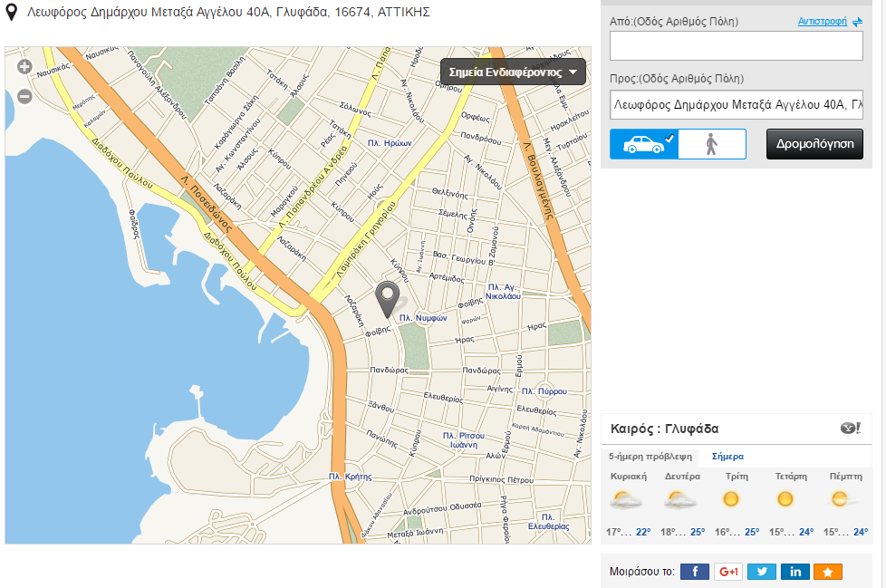Zoom in on the map
This screenshot has width=886, height=588.
point(24,66)
